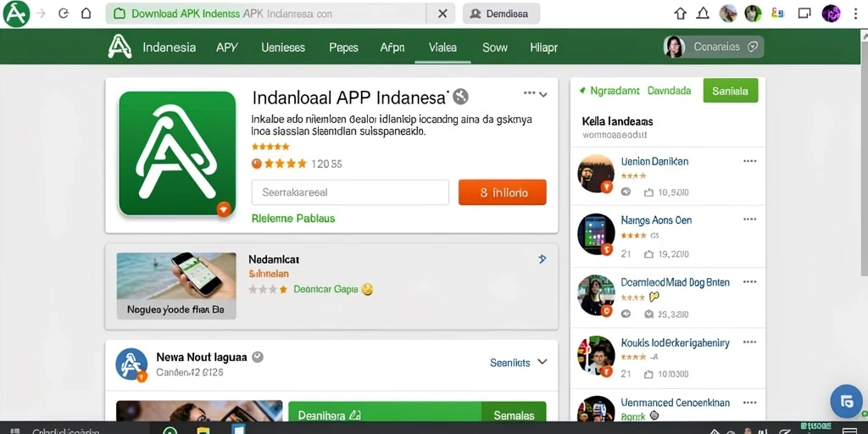
Task: Click the Dcamleod Mtad Dog Bnten thumbnail
Action: [596, 296]
